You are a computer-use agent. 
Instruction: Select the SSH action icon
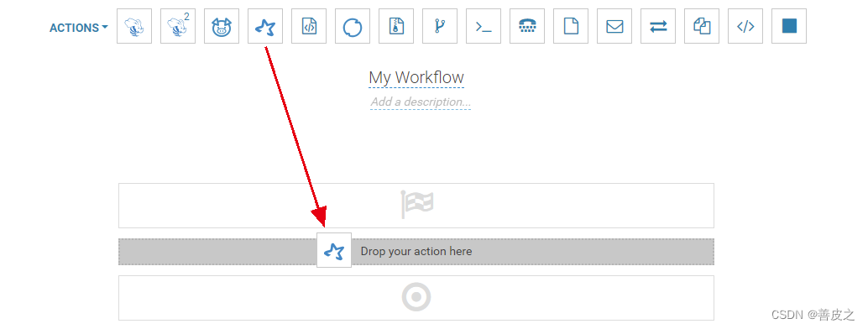(x=527, y=26)
